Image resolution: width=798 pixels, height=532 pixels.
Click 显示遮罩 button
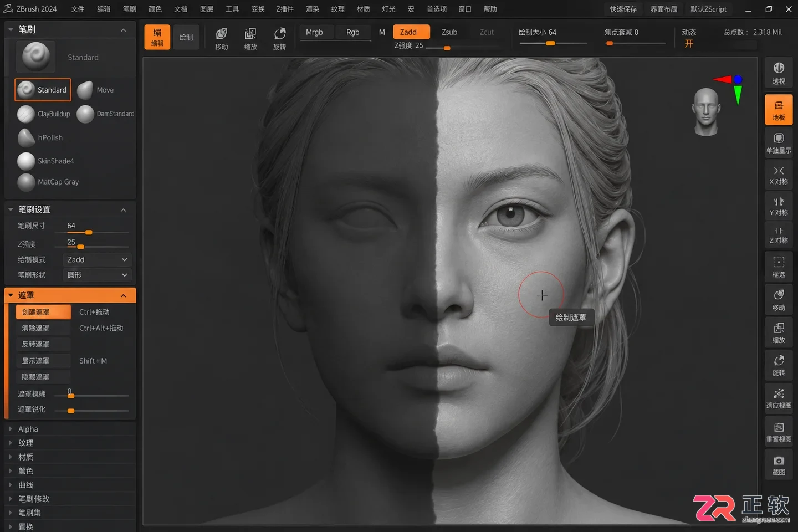coord(43,361)
